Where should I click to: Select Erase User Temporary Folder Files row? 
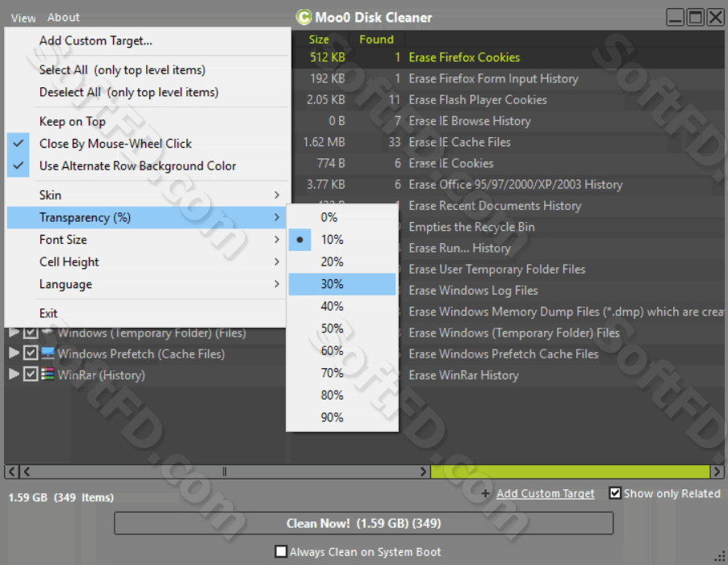pos(562,270)
